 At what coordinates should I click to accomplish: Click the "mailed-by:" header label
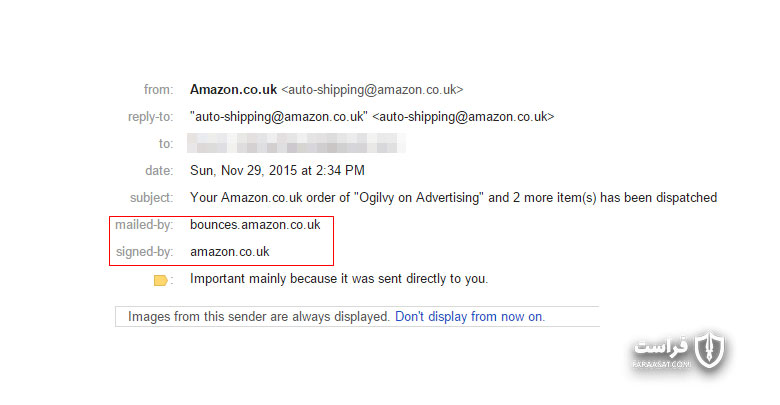(144, 225)
